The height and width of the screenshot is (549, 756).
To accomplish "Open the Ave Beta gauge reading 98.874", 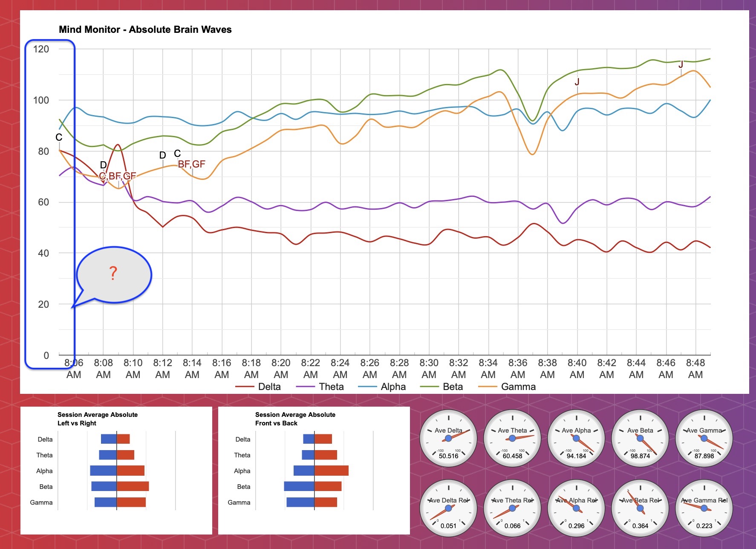I will coord(640,439).
